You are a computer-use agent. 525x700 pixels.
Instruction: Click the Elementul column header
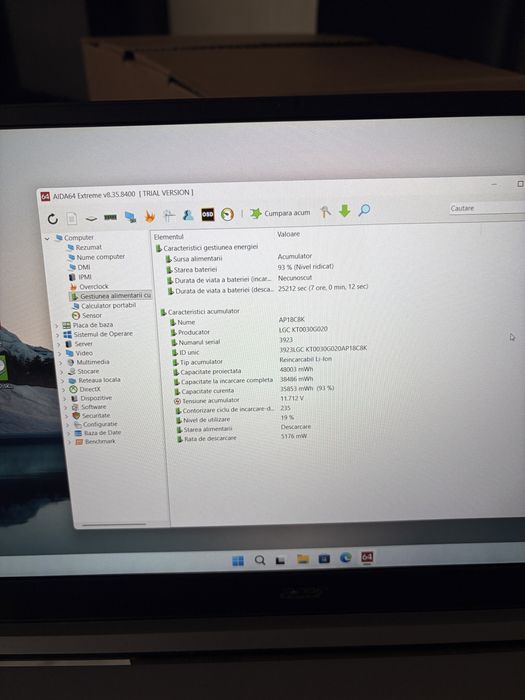(x=169, y=237)
